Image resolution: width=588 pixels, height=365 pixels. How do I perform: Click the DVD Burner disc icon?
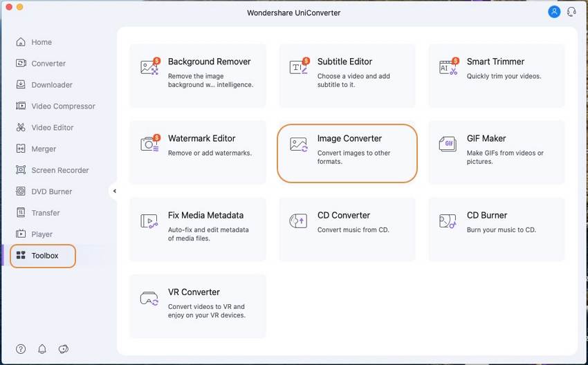click(x=21, y=191)
